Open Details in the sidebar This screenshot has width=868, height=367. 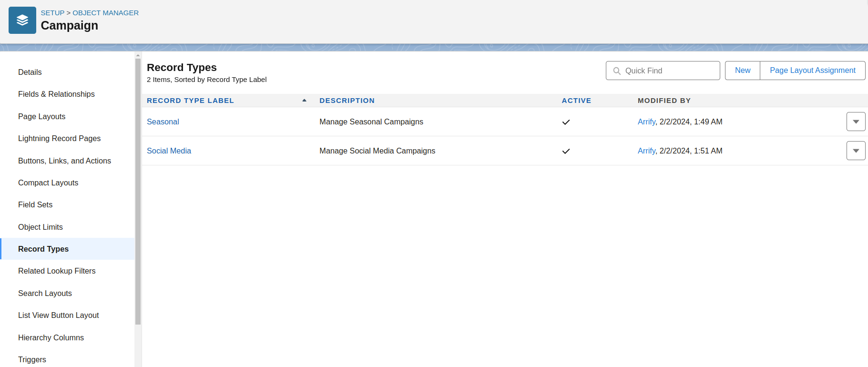point(30,72)
